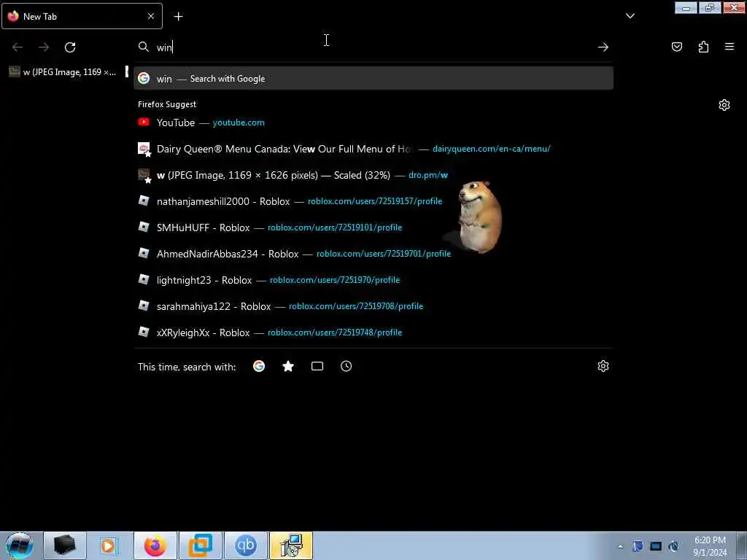Viewport: 747px width, 560px height.
Task: Open the Firefox hamburger menu
Action: coord(729,47)
